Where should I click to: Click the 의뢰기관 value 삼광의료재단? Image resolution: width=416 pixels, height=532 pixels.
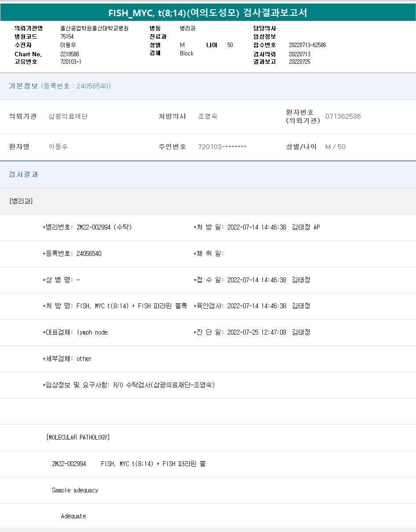click(x=68, y=117)
